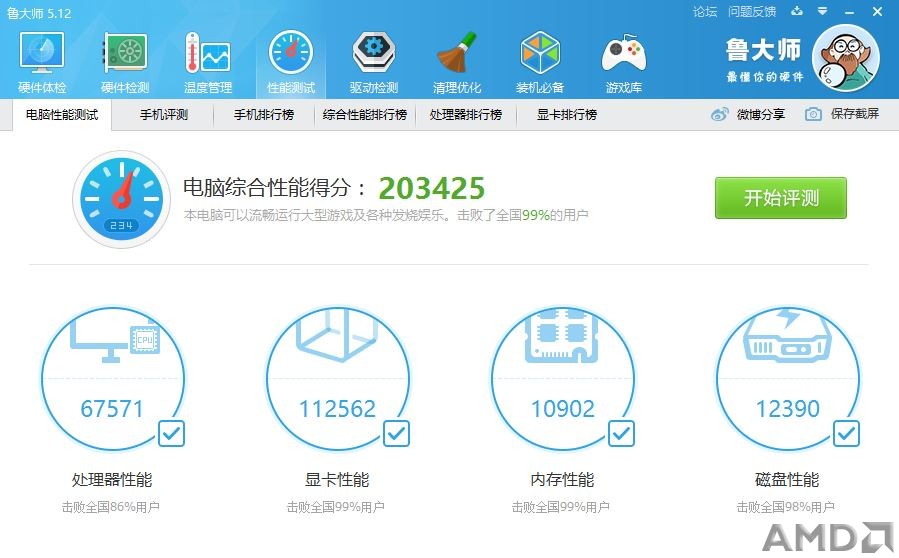The image size is (899, 558).
Task: Switch to 手机排行榜 tab
Action: tap(264, 115)
